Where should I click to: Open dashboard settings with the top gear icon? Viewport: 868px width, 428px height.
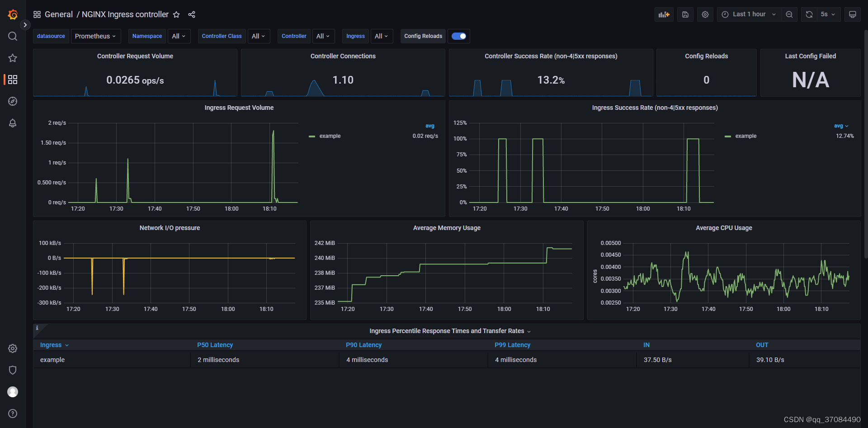tap(705, 14)
